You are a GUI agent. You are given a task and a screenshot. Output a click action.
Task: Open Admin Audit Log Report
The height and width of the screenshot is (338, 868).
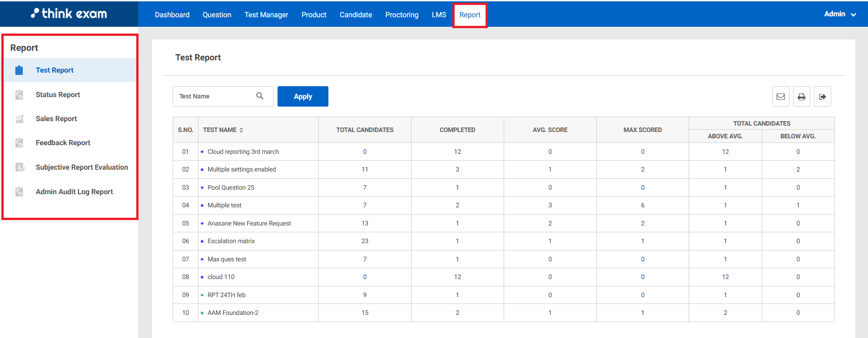74,192
